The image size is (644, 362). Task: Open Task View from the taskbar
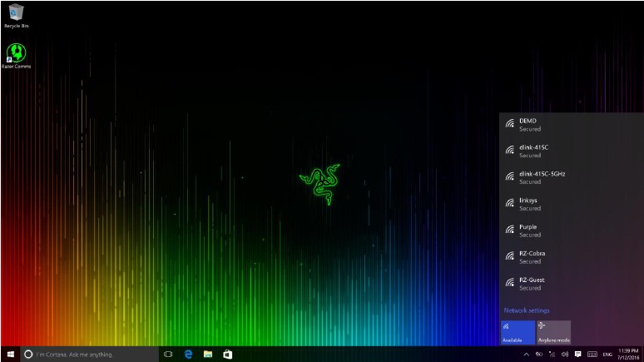pos(168,355)
